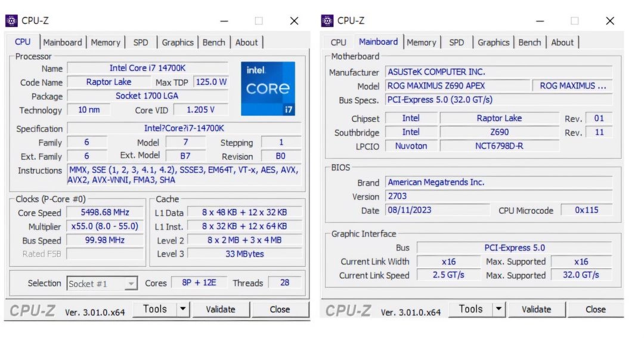The image size is (644, 338).
Task: Click Specification field Intel?Core?i7-14700K
Action: pyautogui.click(x=184, y=128)
